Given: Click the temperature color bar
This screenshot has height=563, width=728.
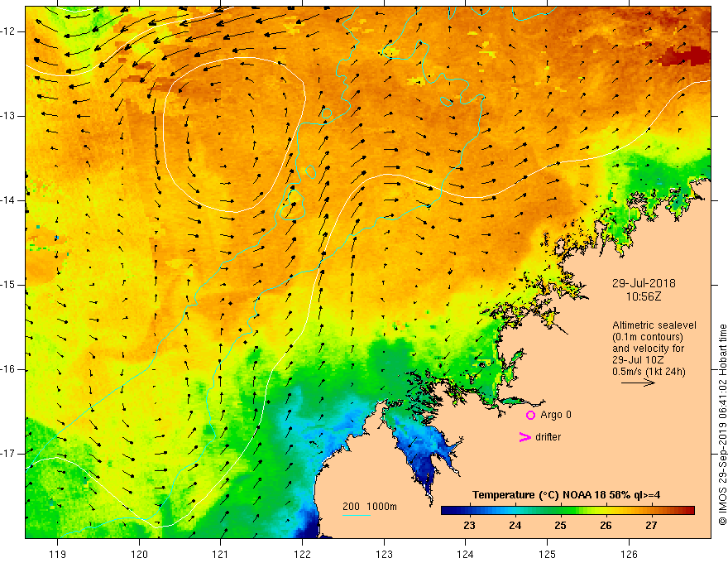Looking at the screenshot, I should [568, 511].
